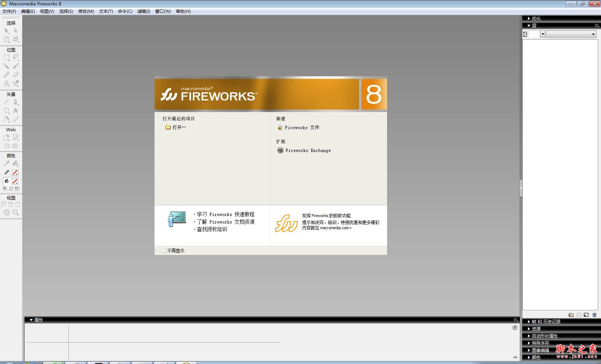Screen dimensions: 601x364
Task: Click 查找授权培训 link
Action: coord(212,230)
